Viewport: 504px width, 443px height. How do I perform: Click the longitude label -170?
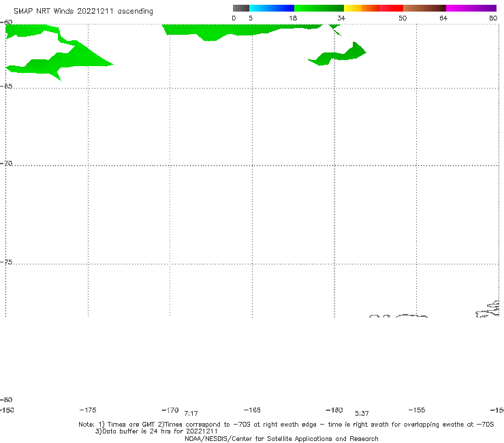coord(170,410)
